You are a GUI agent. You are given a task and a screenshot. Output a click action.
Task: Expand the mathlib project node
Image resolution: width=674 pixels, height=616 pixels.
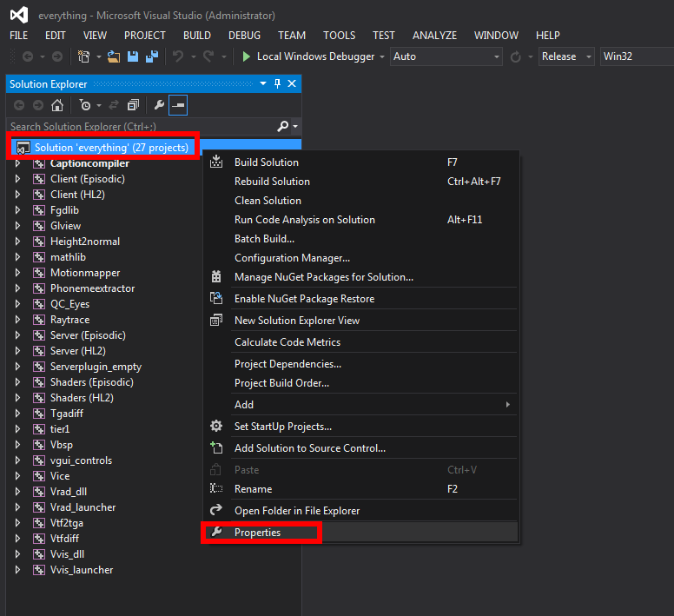[17, 257]
